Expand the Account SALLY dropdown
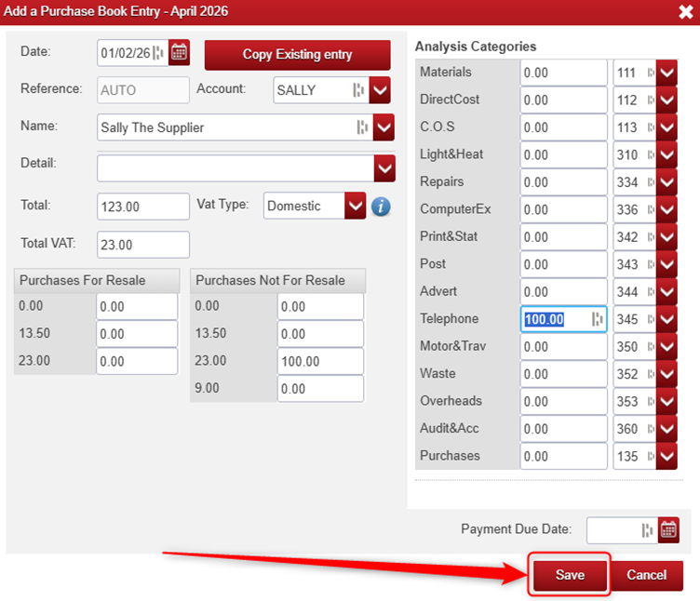Screen dimensions: 700x601 [380, 90]
